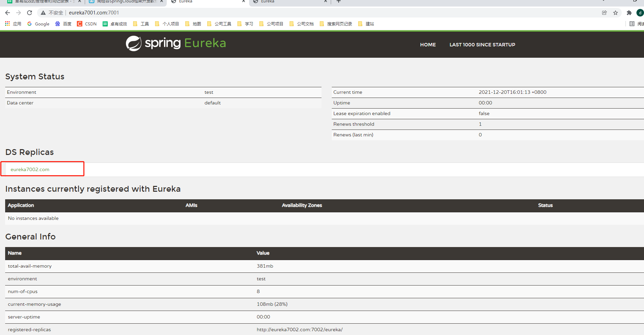Share this page via the share icon
Screen dimensions: 644x335
pyautogui.click(x=605, y=13)
